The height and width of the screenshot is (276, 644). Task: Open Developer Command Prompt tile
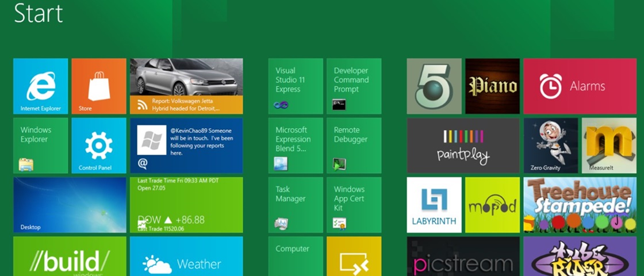(354, 86)
